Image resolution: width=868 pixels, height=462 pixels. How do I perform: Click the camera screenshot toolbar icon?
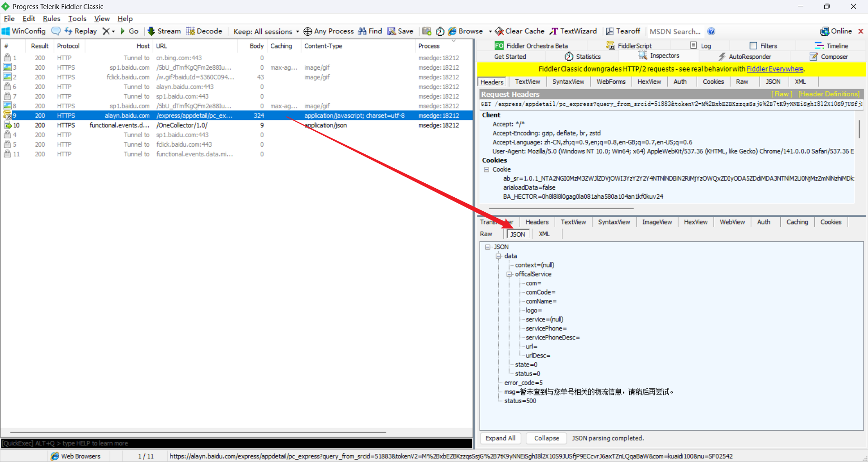pyautogui.click(x=426, y=31)
